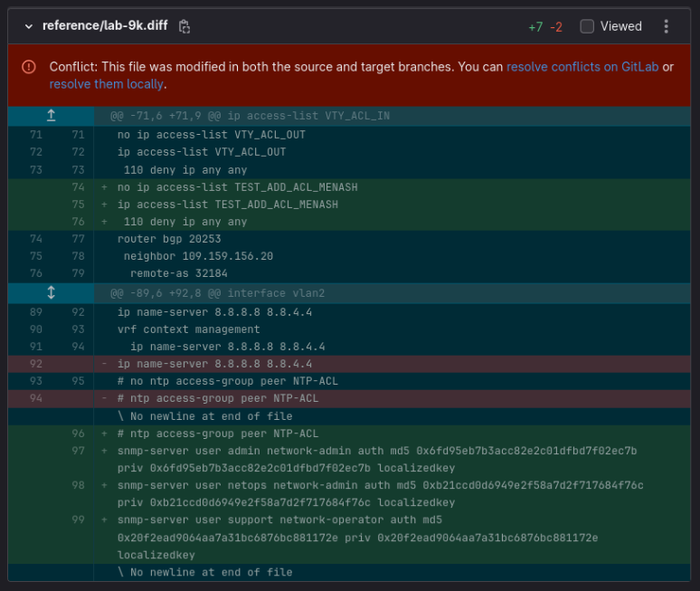Copy the file path of lab-9k.diff

tap(184, 26)
